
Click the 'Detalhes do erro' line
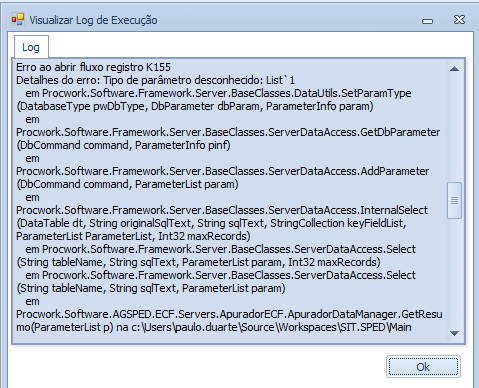coord(155,80)
